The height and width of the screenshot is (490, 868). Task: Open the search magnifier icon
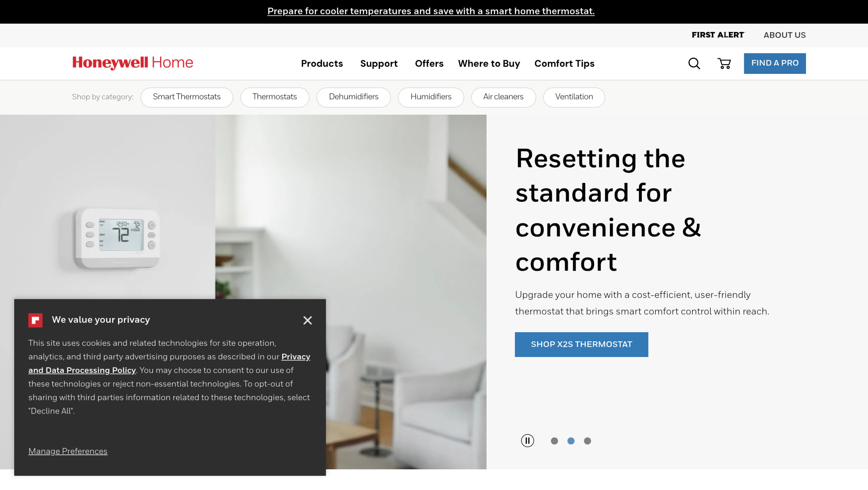[x=694, y=63]
